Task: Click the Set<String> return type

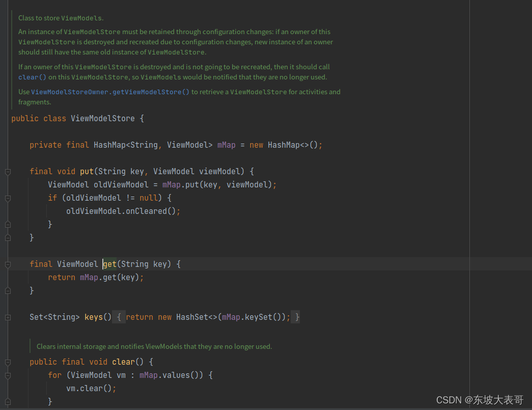Action: tap(54, 317)
